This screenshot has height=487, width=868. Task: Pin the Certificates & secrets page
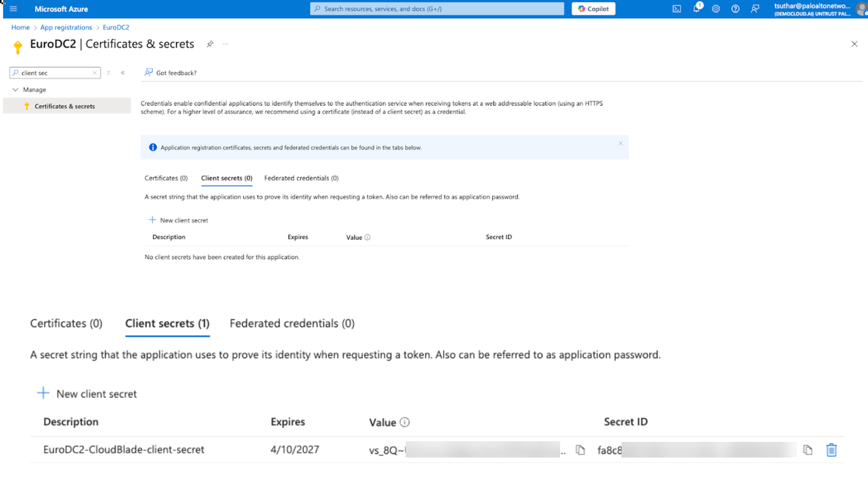tap(210, 44)
